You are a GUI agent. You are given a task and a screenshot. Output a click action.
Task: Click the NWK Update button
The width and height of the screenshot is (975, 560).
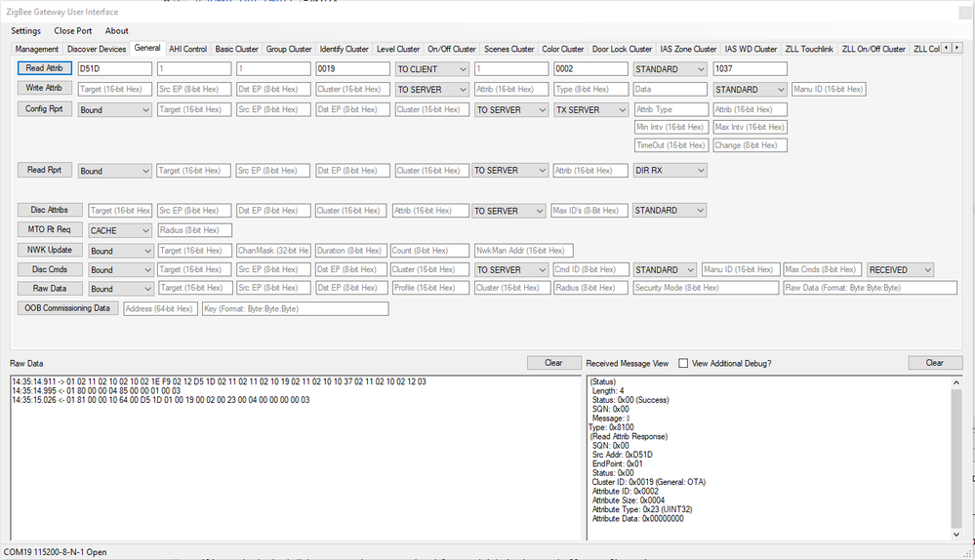pyautogui.click(x=49, y=250)
